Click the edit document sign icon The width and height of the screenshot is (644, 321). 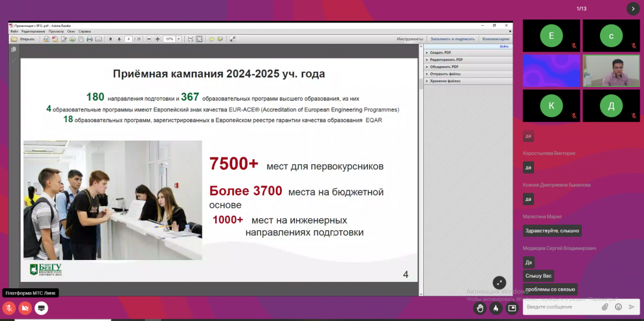point(64,39)
